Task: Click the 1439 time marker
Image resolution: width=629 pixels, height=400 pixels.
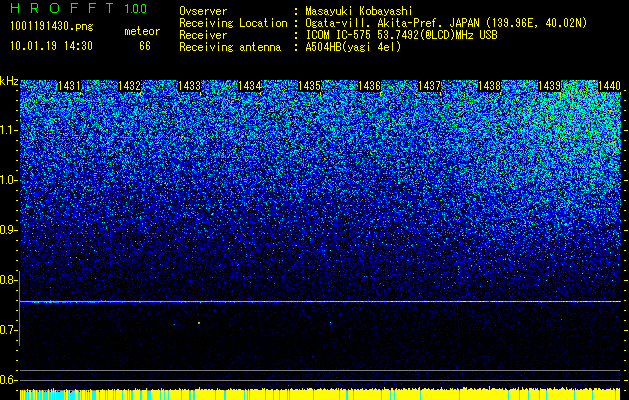Action: click(549, 86)
